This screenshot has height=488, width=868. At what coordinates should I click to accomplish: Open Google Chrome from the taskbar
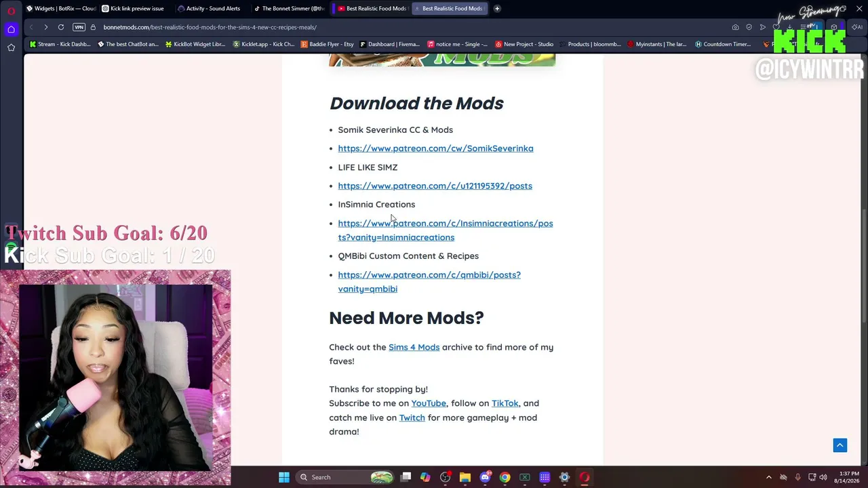(505, 477)
